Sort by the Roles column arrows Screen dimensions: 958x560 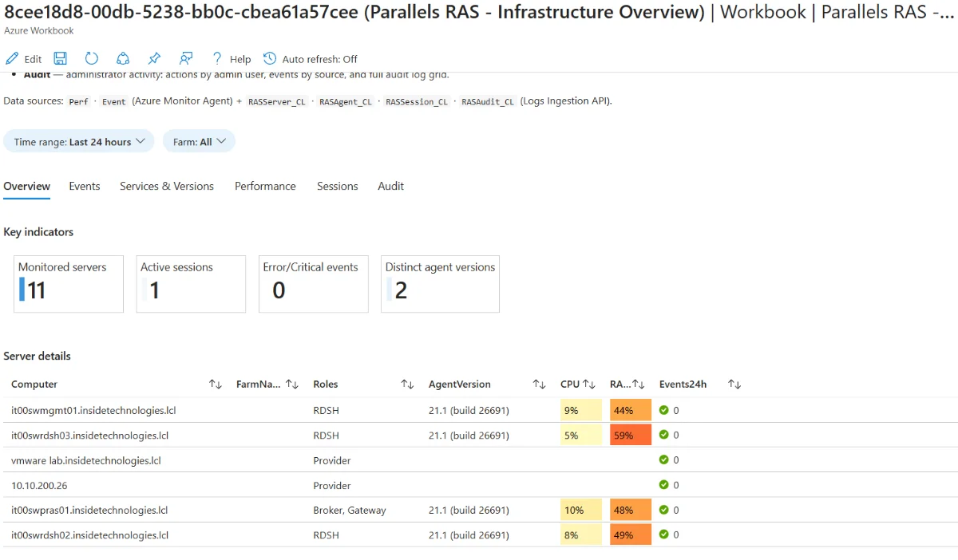click(x=407, y=385)
